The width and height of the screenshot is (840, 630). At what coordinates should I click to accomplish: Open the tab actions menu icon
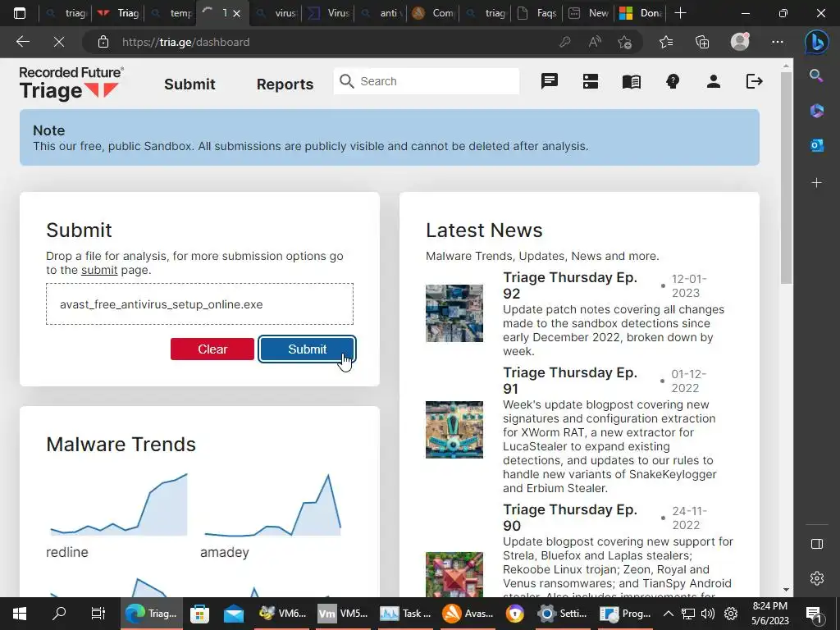click(x=20, y=13)
